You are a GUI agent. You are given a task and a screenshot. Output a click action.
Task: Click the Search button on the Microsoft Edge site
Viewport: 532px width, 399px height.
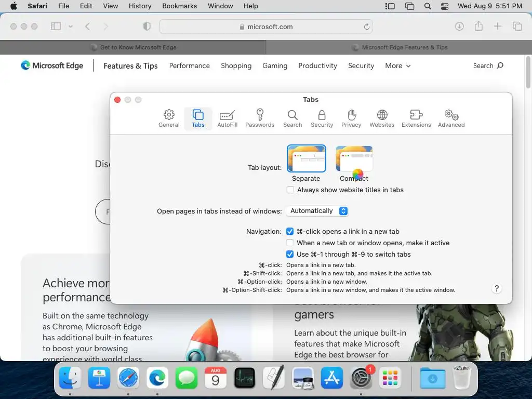(488, 66)
